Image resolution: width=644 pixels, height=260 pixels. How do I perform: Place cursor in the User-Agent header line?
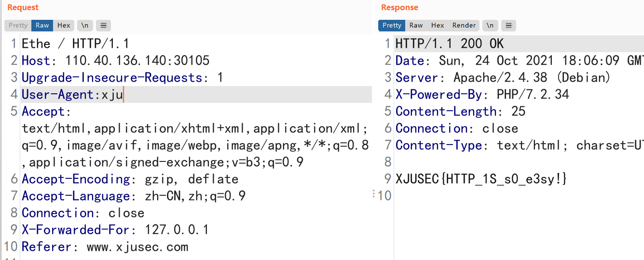[x=72, y=95]
